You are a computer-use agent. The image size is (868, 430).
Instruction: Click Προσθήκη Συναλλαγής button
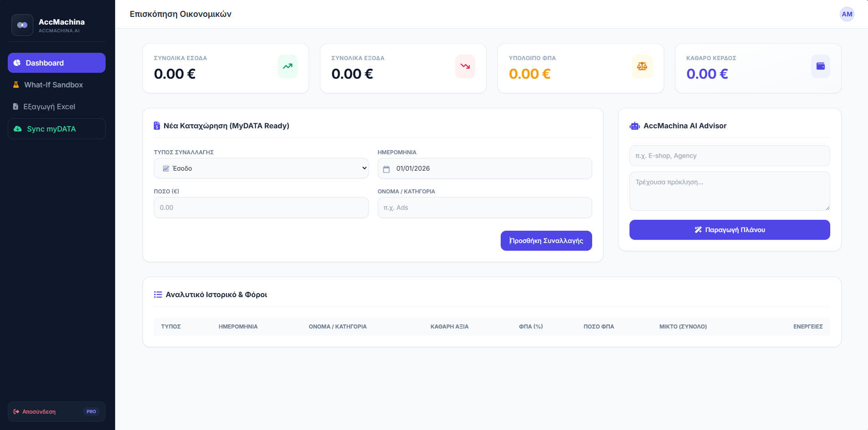[x=546, y=241]
